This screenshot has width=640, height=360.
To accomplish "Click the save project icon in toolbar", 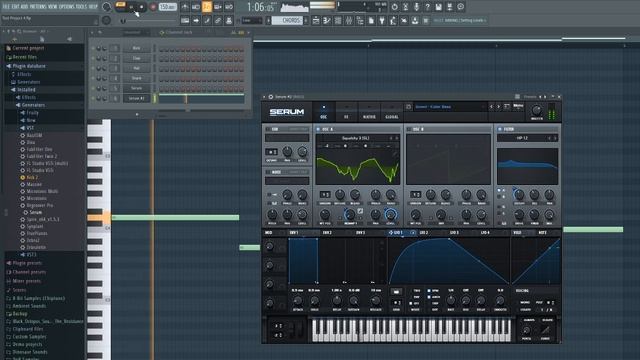I will tap(438, 7).
